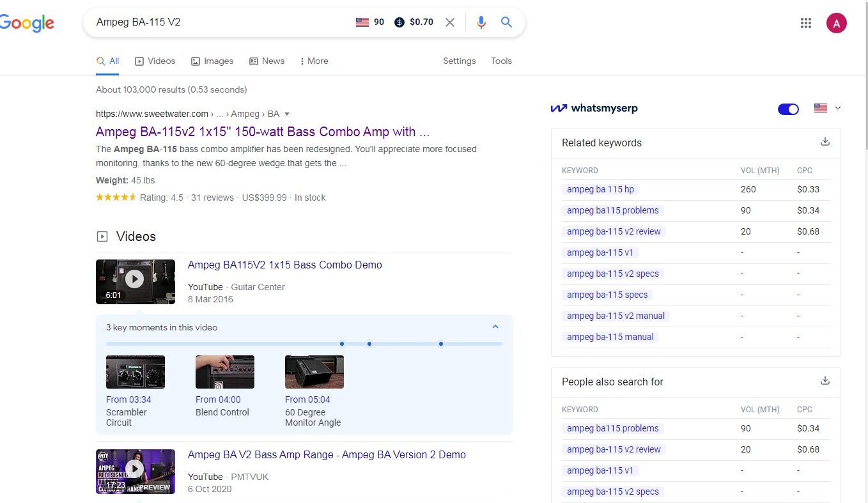The image size is (868, 503).
Task: Open Ampeg BA115V2 1x15 Bass Combo Demo link
Action: click(x=285, y=265)
